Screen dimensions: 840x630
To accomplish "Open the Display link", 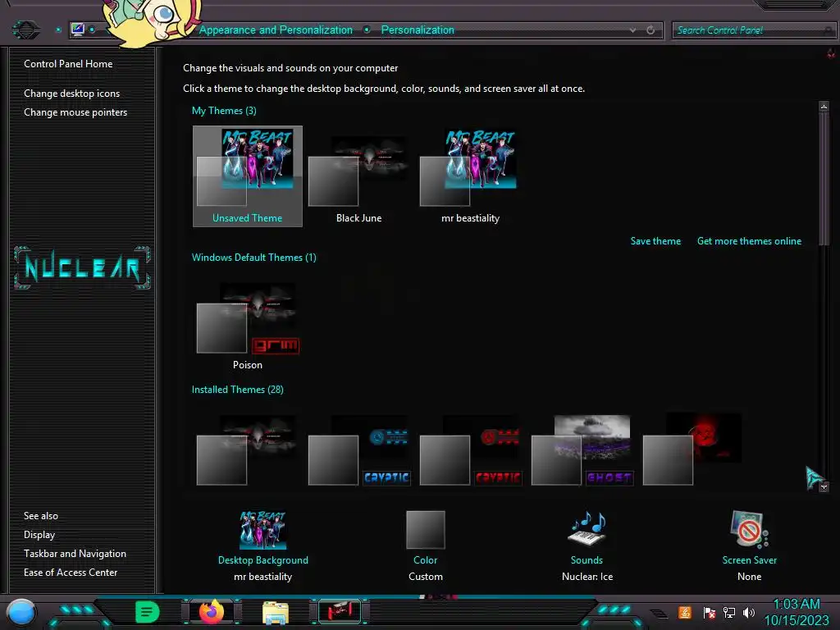I will click(x=39, y=535).
